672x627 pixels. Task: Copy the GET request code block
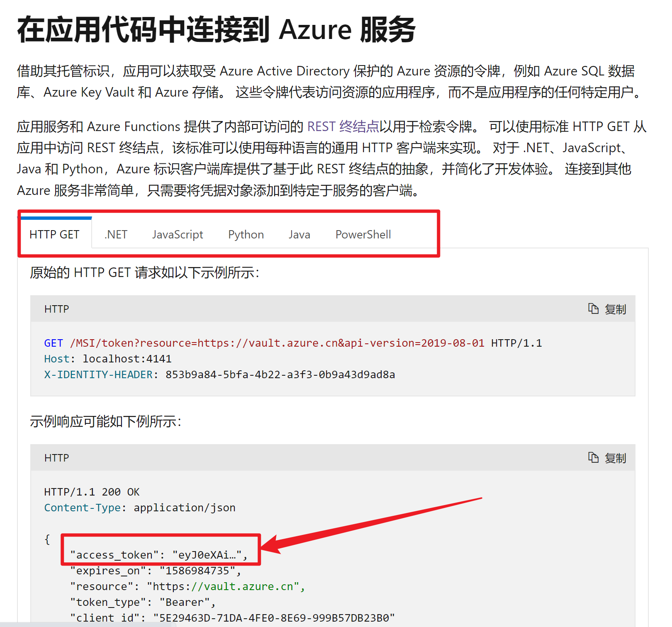tap(607, 309)
